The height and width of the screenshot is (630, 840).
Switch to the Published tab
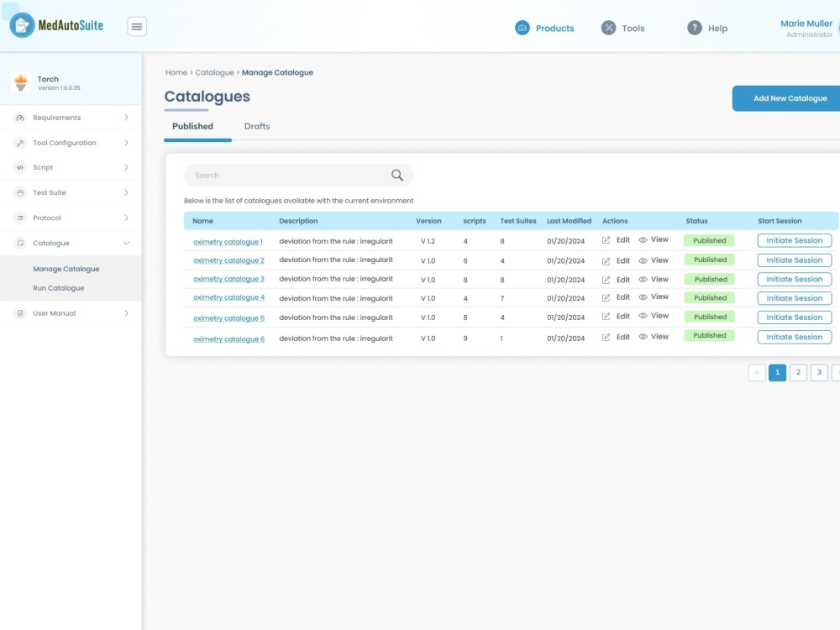(x=193, y=127)
